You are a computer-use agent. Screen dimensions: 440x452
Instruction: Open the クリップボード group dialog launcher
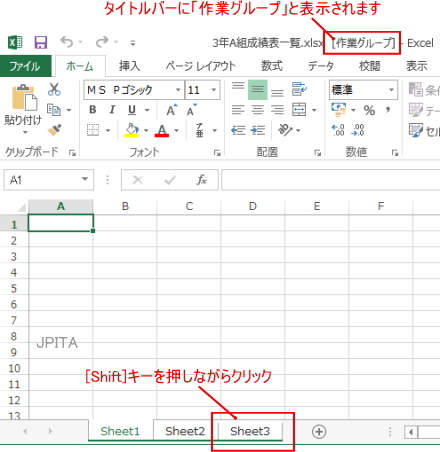pyautogui.click(x=72, y=153)
